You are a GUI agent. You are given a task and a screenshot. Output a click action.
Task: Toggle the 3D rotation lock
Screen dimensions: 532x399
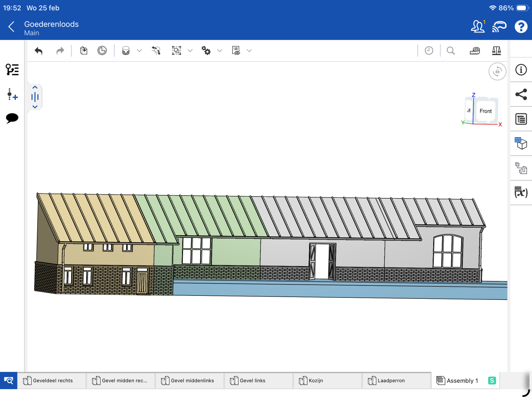click(x=497, y=72)
